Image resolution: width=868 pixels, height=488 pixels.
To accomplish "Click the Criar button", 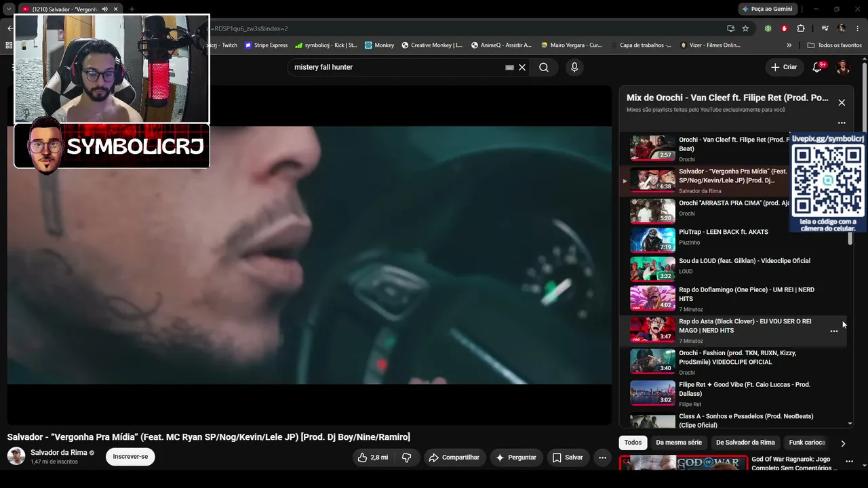I will (784, 67).
